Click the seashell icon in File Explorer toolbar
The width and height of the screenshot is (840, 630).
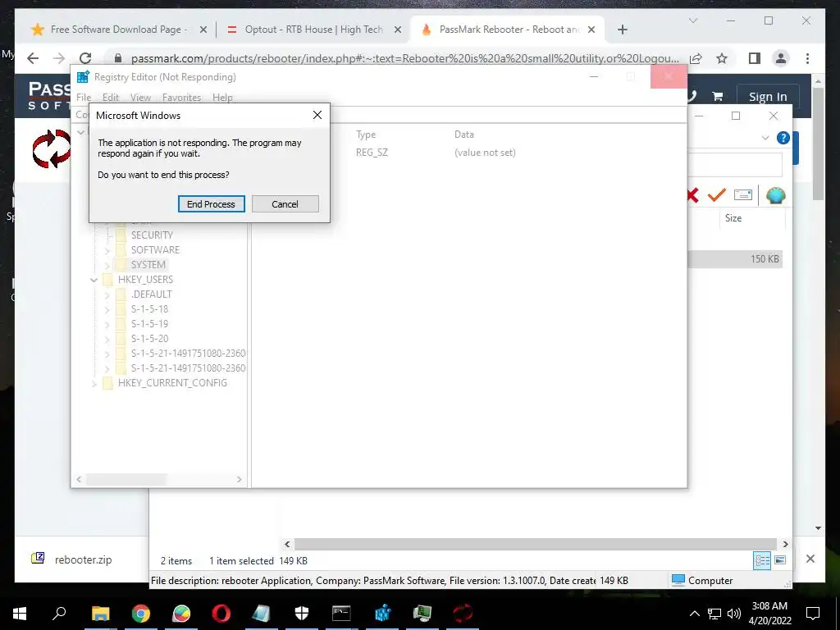[x=775, y=195]
